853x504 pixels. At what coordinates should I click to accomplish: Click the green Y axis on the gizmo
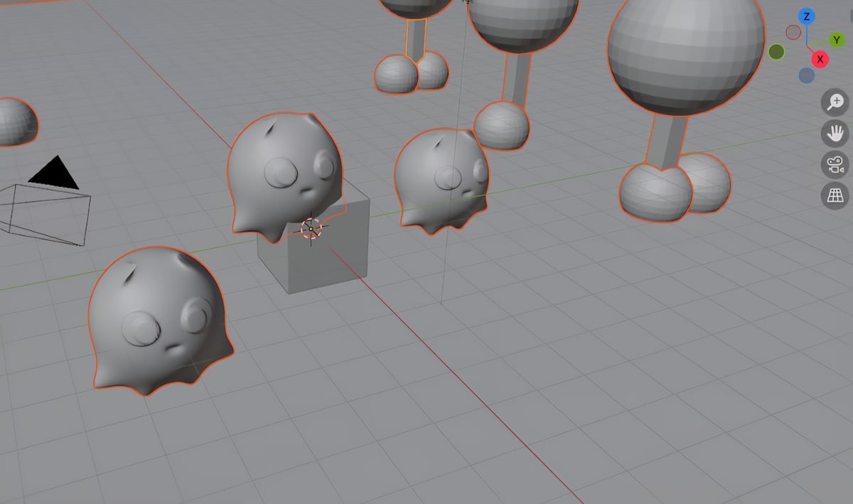point(835,41)
